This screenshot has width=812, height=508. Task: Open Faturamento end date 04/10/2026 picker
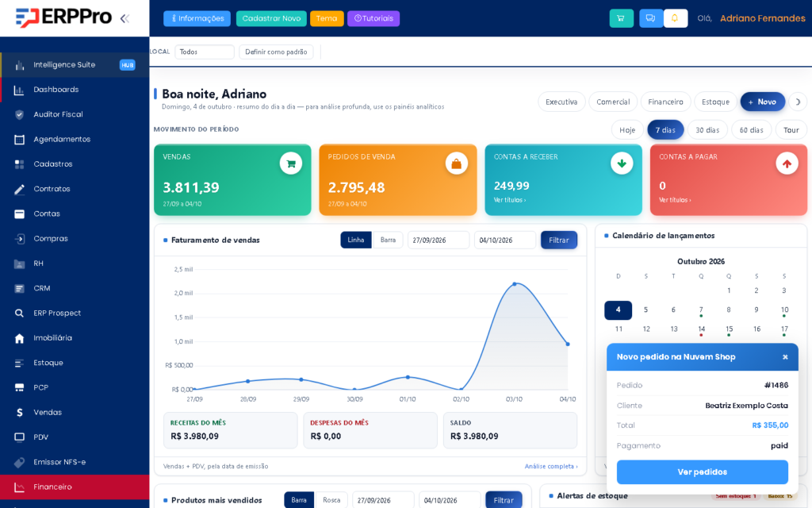coord(505,240)
